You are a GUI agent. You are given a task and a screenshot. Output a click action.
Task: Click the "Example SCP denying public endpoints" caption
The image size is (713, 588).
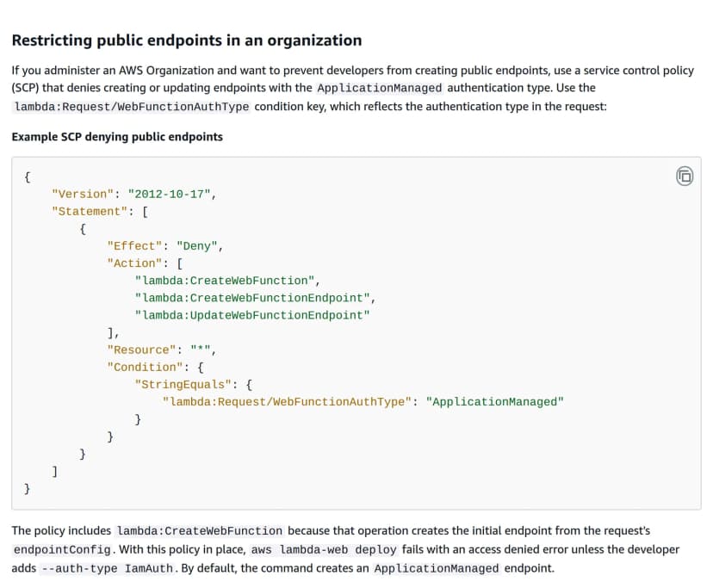(117, 137)
